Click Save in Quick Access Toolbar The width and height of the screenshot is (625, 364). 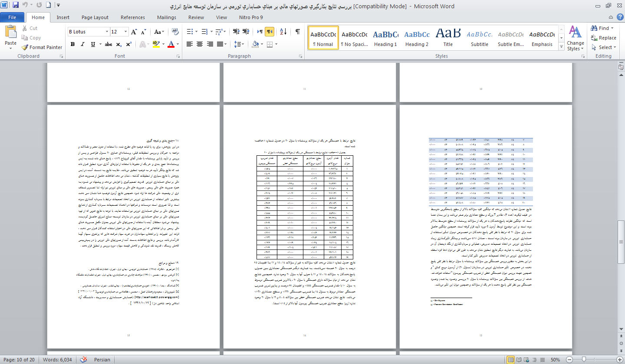tap(16, 6)
